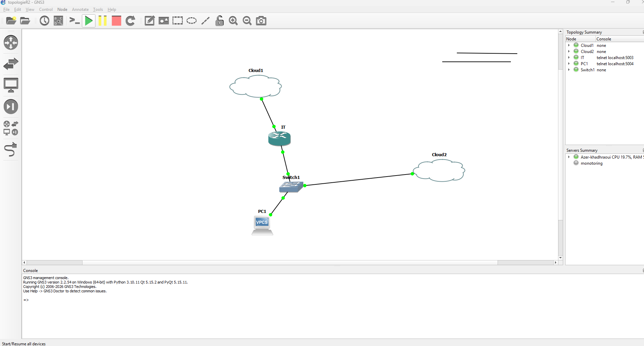The image size is (644, 346).
Task: Select the add a link cable tool
Action: [11, 149]
